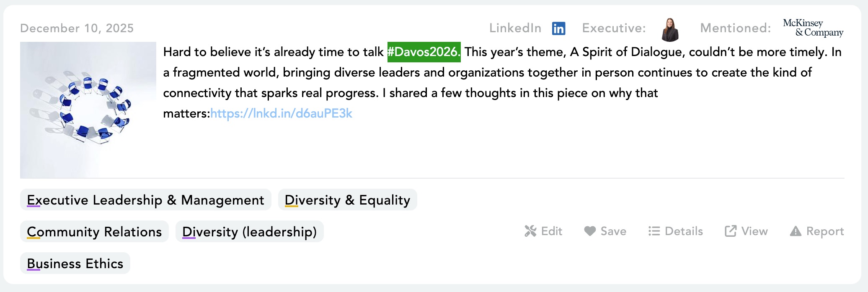Click the Details text label

click(684, 231)
